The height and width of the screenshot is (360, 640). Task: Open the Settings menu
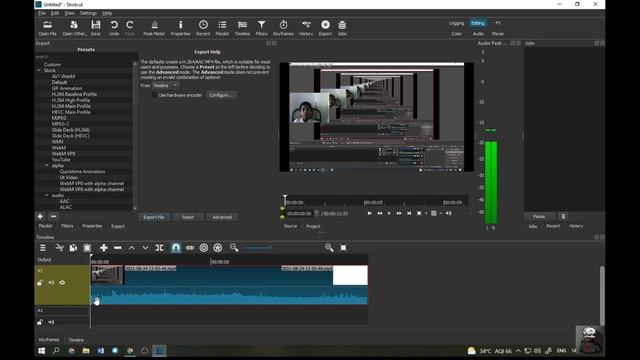88,13
